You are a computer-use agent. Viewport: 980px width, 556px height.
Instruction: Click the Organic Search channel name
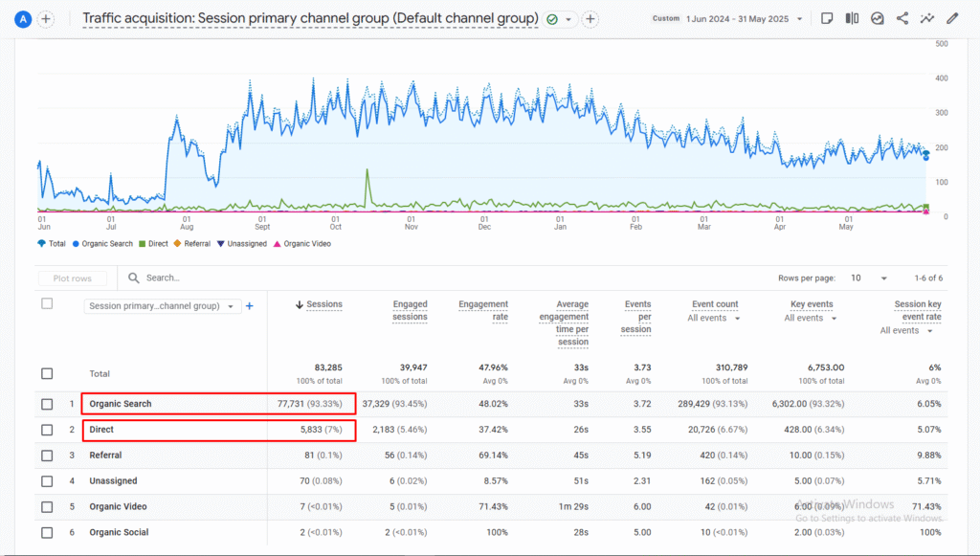pyautogui.click(x=120, y=404)
